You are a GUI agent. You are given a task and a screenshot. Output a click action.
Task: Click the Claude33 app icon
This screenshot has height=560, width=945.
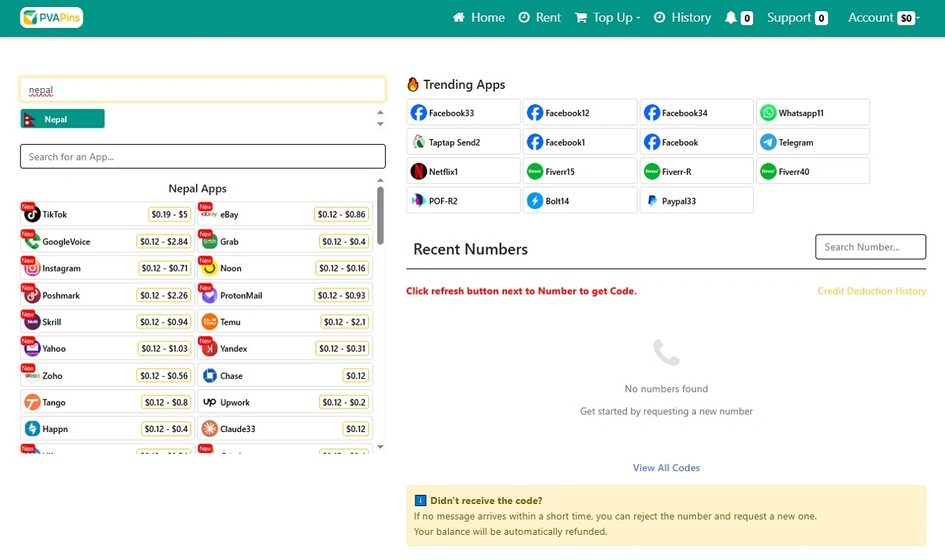[x=209, y=428]
